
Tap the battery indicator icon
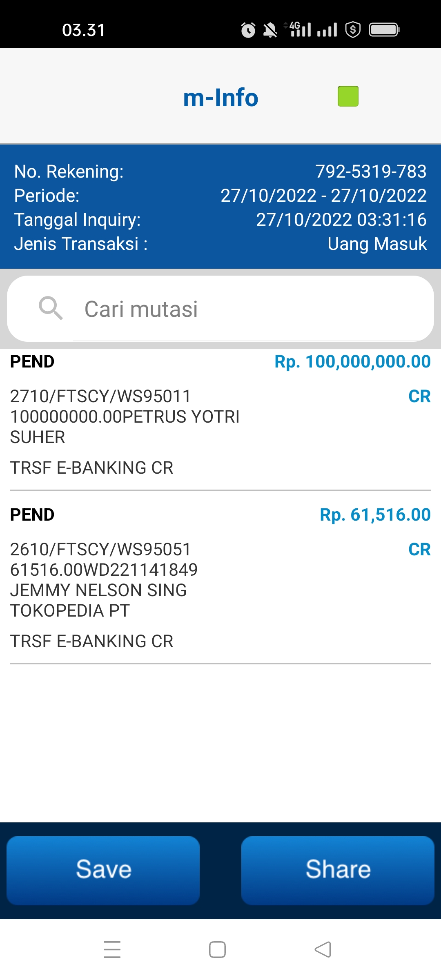(384, 30)
